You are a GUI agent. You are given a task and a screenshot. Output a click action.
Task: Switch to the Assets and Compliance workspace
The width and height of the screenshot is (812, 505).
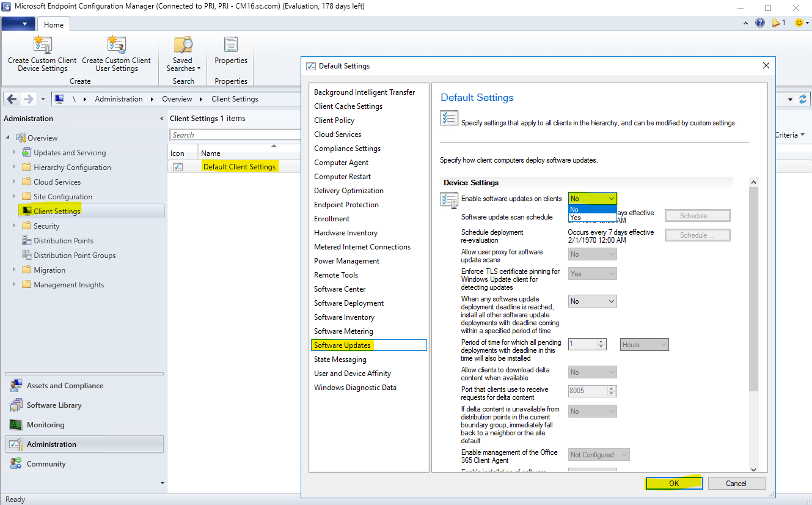point(65,385)
